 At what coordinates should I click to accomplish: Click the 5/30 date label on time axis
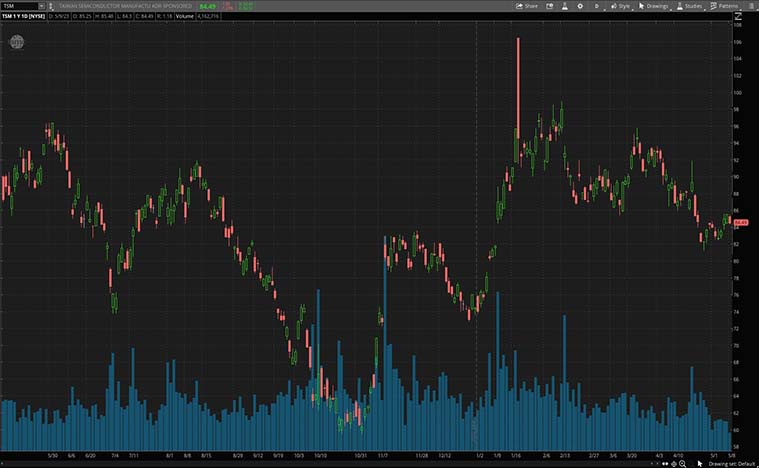53,456
